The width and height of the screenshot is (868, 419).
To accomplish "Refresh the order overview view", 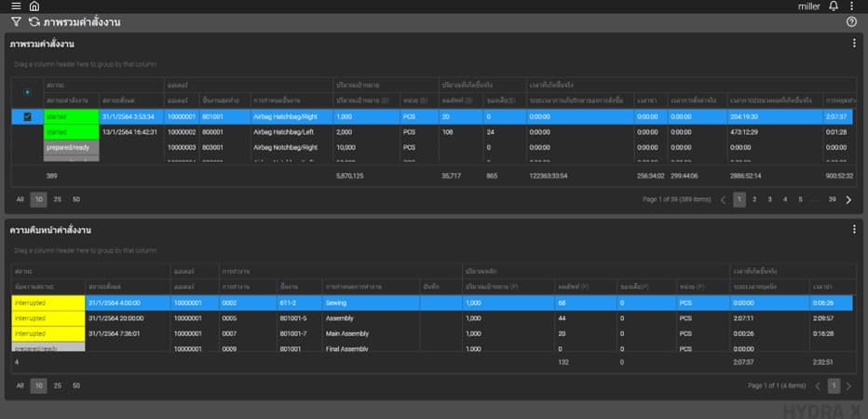I will pyautogui.click(x=34, y=22).
